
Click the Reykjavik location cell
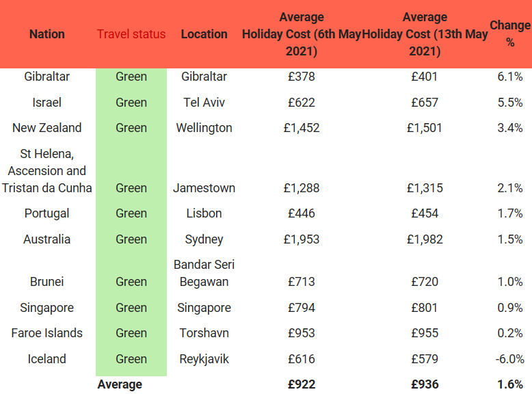pos(204,359)
